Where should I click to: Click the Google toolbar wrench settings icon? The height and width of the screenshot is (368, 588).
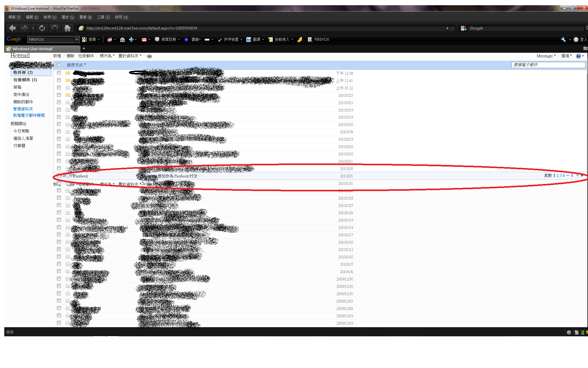pyautogui.click(x=563, y=40)
